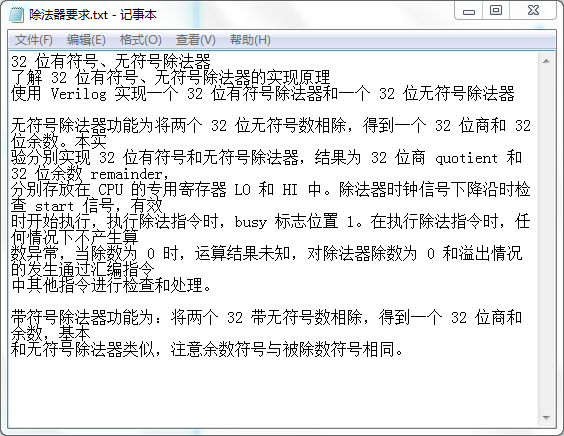Click the word 'busy' in the text
Viewport: 564px width, 436px height.
251,222
